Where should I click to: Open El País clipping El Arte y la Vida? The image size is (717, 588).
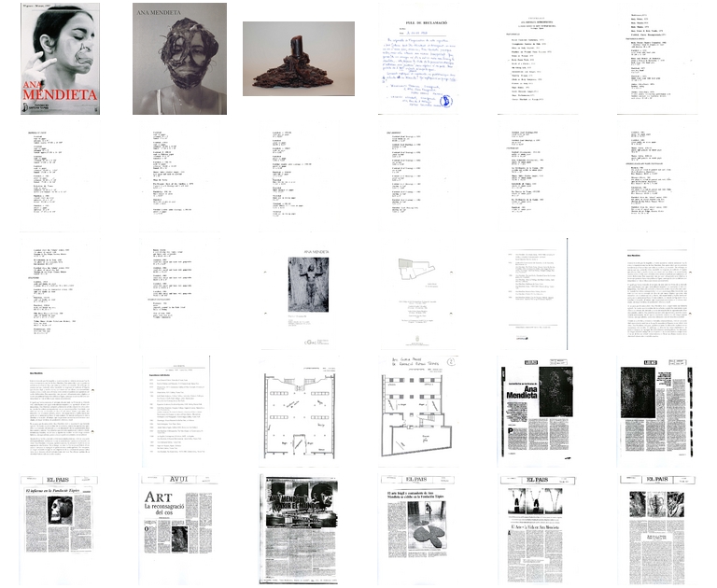(x=538, y=529)
